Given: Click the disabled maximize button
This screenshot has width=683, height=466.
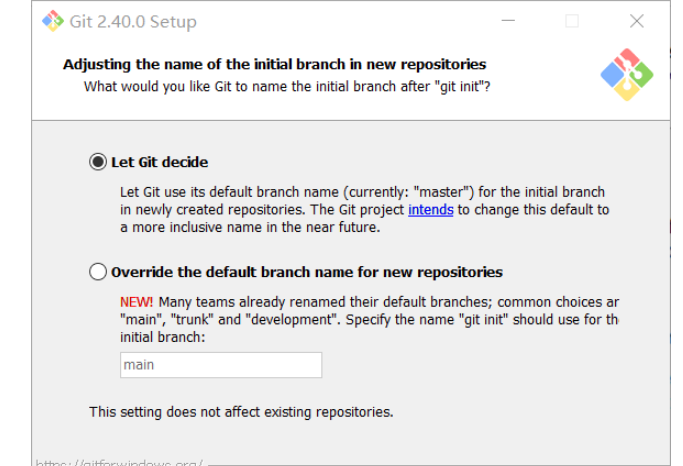Looking at the screenshot, I should 572,21.
